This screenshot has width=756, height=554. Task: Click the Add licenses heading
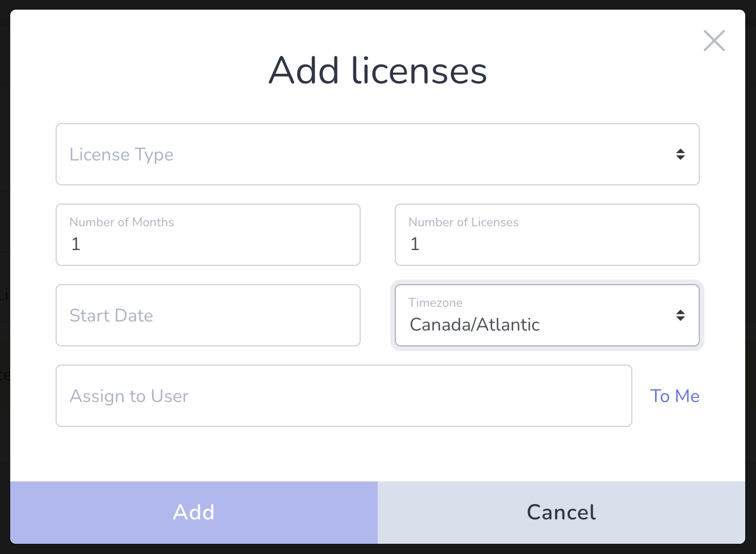coord(378,71)
